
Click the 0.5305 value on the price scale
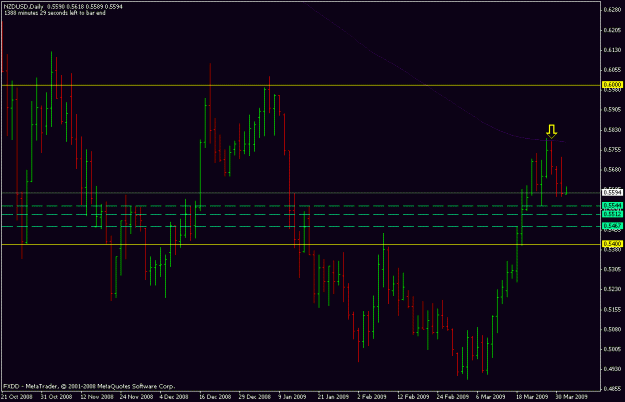tap(612, 269)
